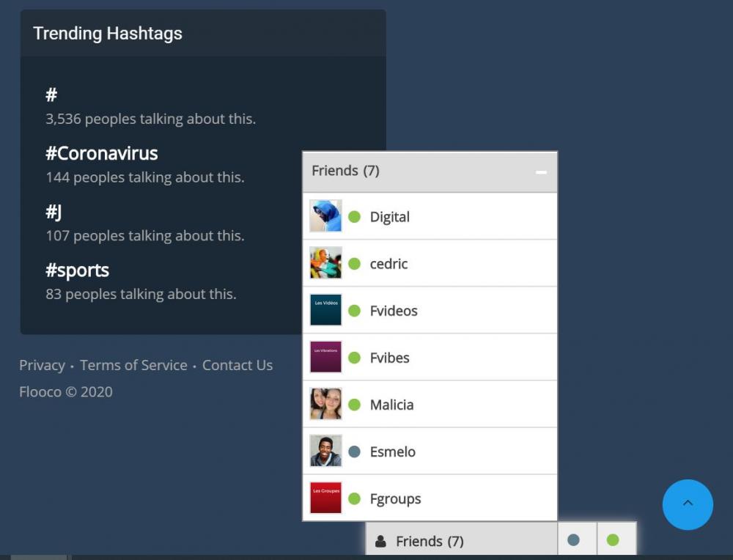Viewport: 733px width, 560px height.
Task: Minimize the Friends list panel
Action: click(x=541, y=172)
